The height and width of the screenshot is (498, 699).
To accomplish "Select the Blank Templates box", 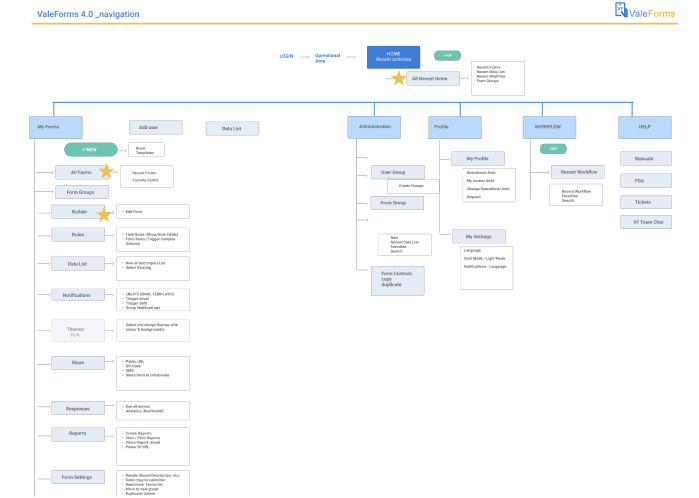I will [146, 150].
